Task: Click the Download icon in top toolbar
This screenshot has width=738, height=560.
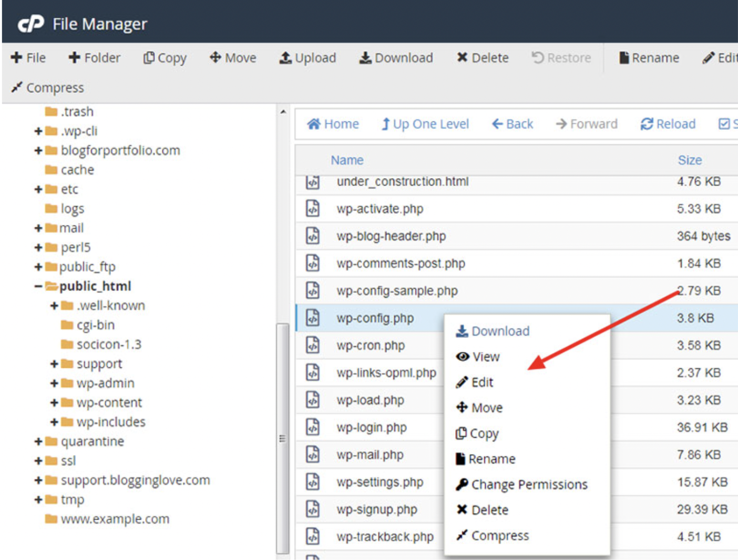Action: [x=365, y=58]
